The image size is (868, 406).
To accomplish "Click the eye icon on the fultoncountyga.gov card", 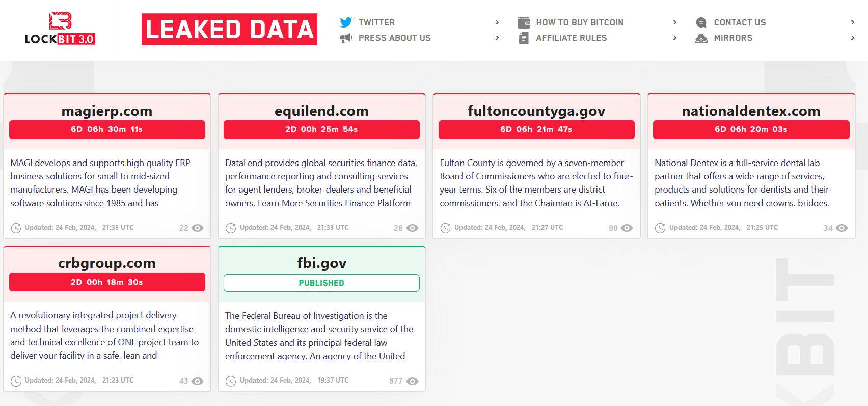I will pos(627,228).
